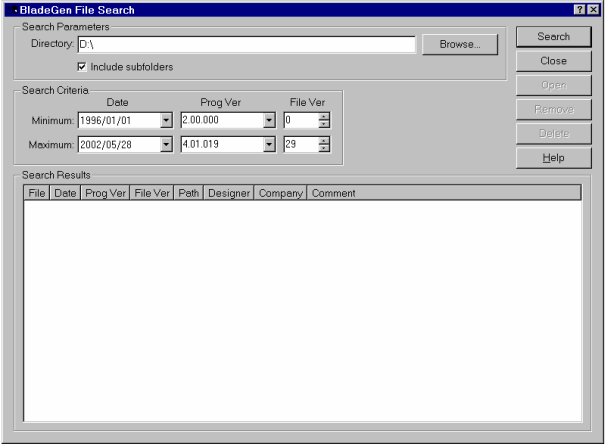
Task: Sort results by the Date column header
Action: [66, 193]
